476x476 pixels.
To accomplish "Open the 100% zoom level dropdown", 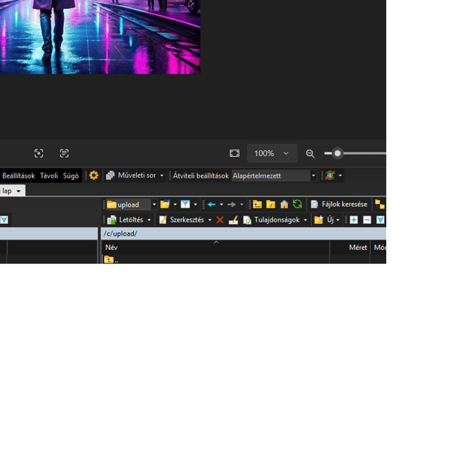I will tap(272, 153).
